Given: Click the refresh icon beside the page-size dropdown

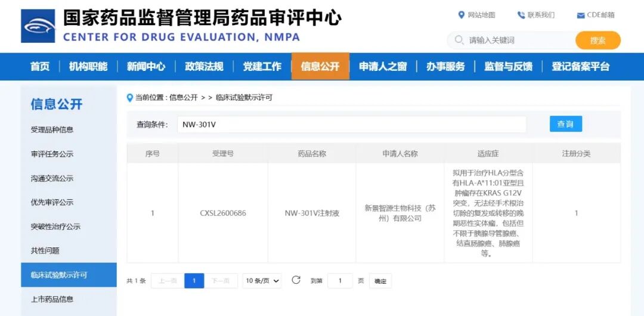Looking at the screenshot, I should click(x=296, y=280).
